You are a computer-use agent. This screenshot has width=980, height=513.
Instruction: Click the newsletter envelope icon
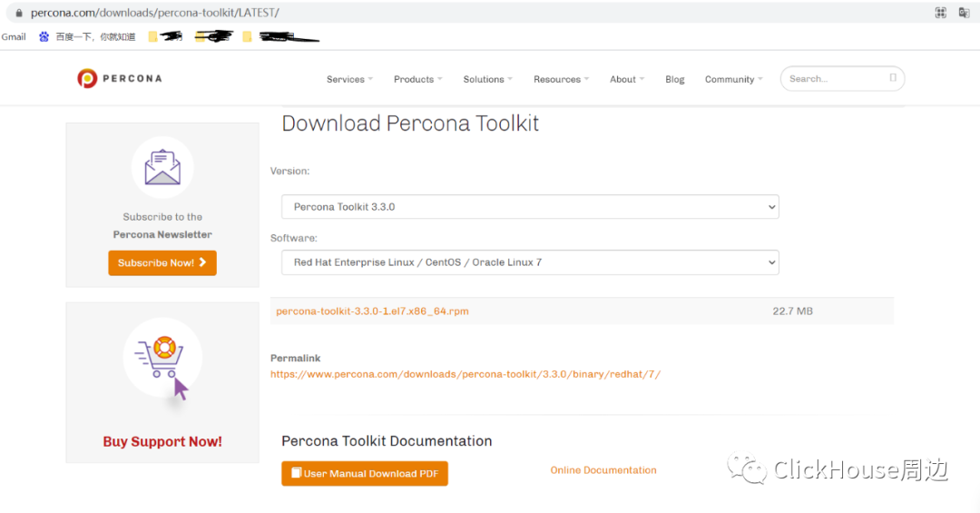pyautogui.click(x=162, y=167)
